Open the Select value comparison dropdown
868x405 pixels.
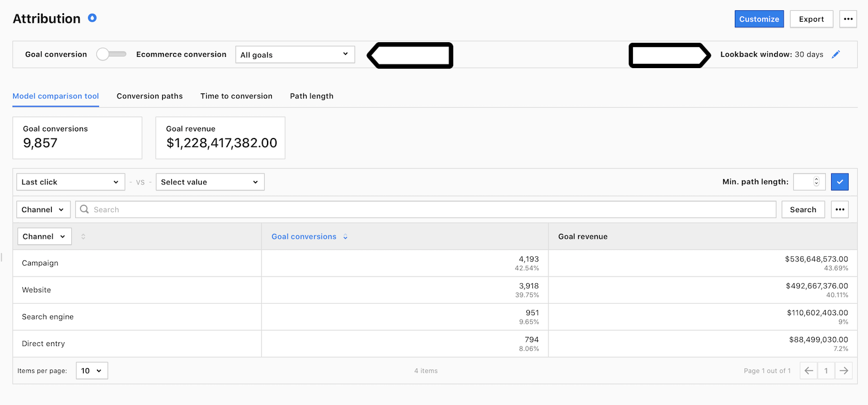(x=210, y=182)
